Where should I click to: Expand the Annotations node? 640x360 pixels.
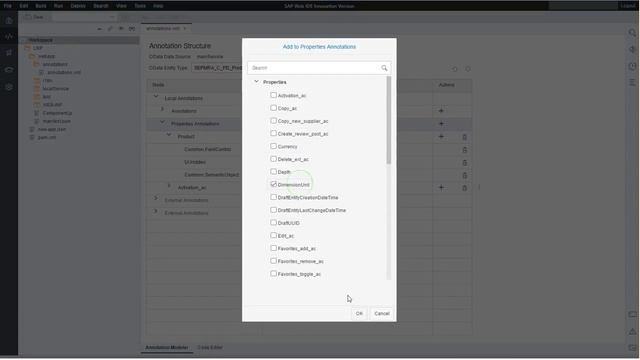[162, 110]
